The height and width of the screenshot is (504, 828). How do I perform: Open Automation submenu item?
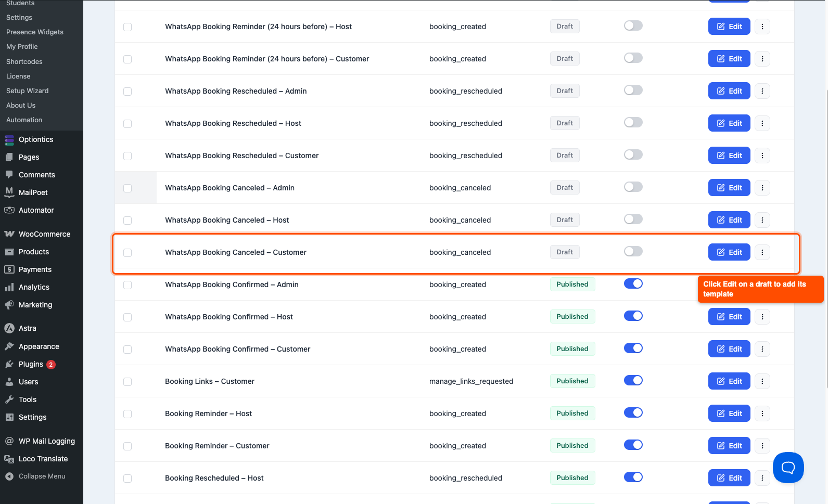pos(24,120)
